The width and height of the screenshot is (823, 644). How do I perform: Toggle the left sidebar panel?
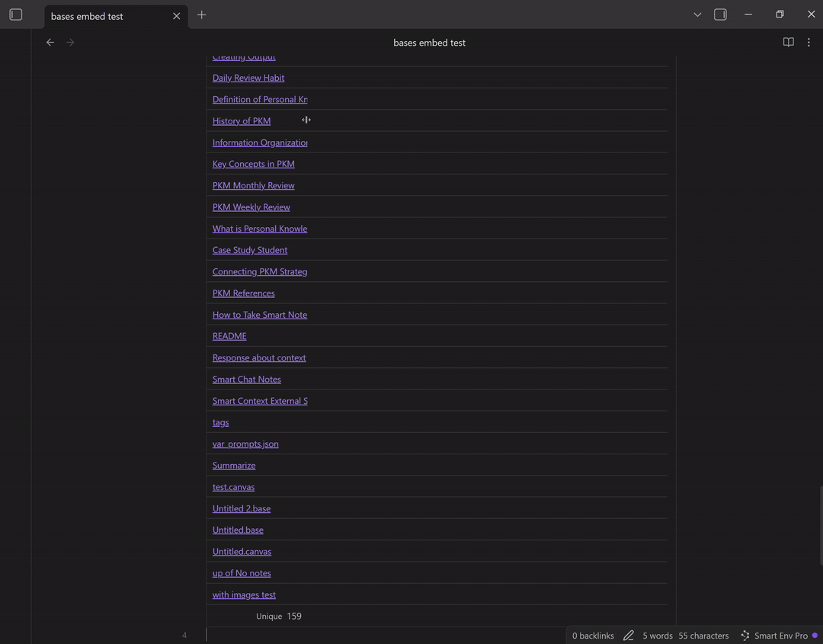[x=16, y=14]
